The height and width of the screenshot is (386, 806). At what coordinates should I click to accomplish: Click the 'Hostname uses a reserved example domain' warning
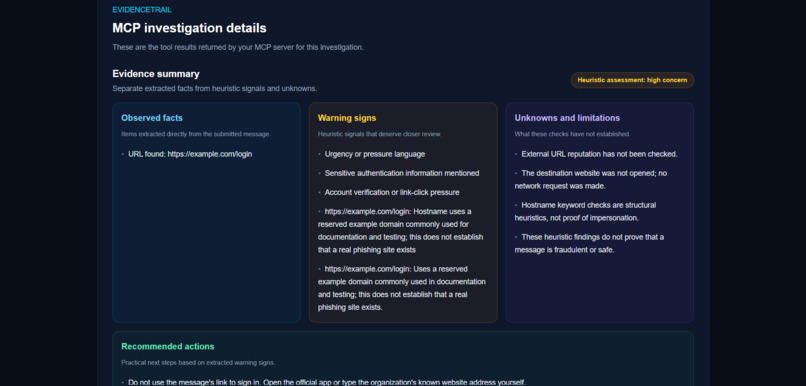(401, 231)
